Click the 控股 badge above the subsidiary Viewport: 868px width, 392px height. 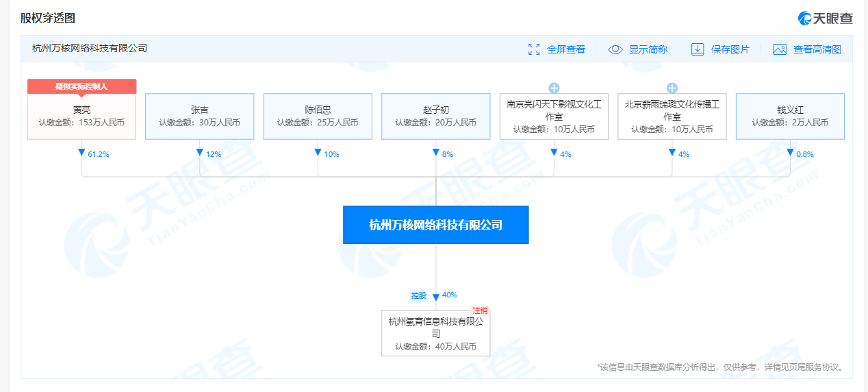pos(418,295)
